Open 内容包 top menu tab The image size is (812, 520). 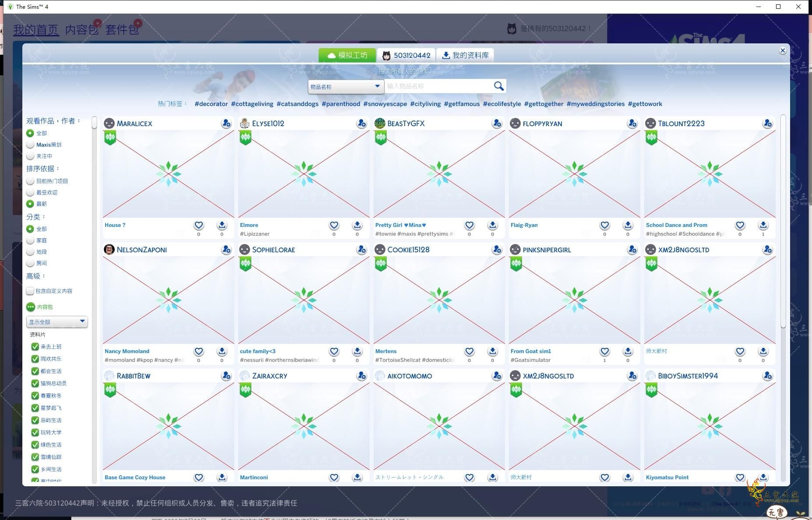81,29
